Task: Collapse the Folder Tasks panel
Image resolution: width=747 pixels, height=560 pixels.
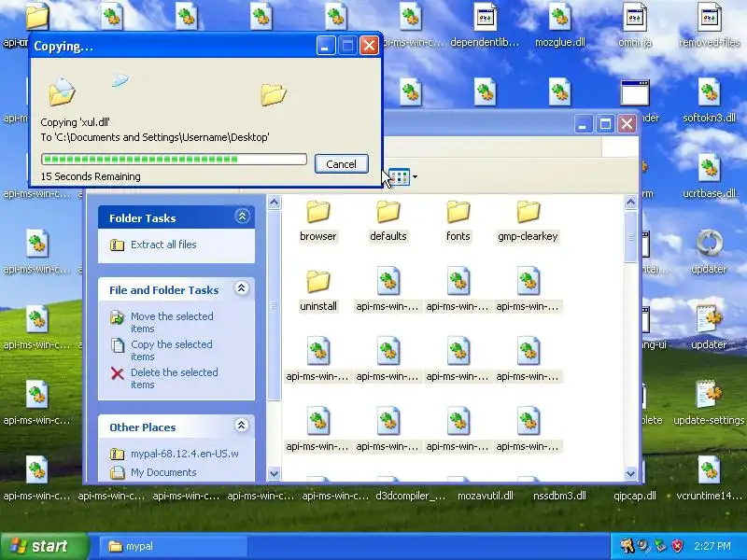Action: click(242, 217)
